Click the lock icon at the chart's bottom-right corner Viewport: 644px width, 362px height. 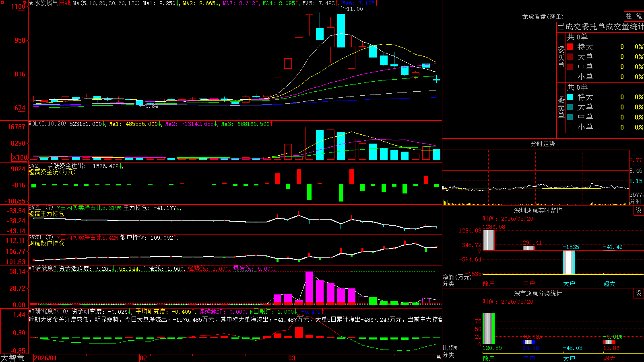pos(439,357)
